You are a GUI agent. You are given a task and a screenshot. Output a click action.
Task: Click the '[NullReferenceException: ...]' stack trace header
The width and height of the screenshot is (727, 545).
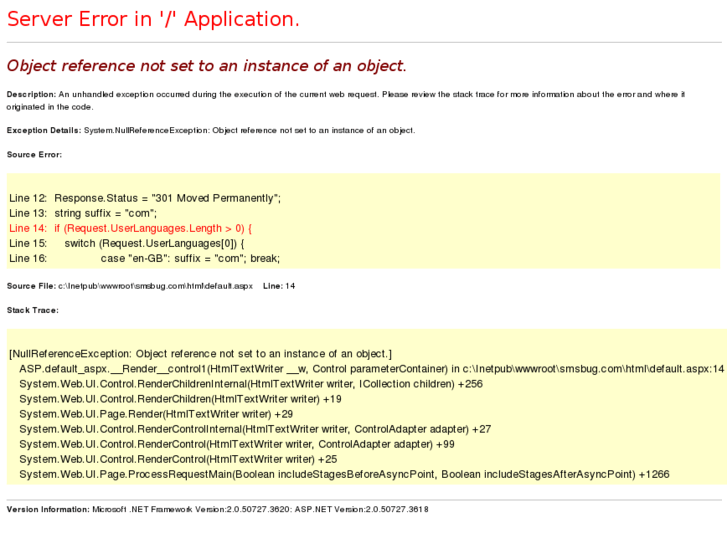tap(200, 354)
